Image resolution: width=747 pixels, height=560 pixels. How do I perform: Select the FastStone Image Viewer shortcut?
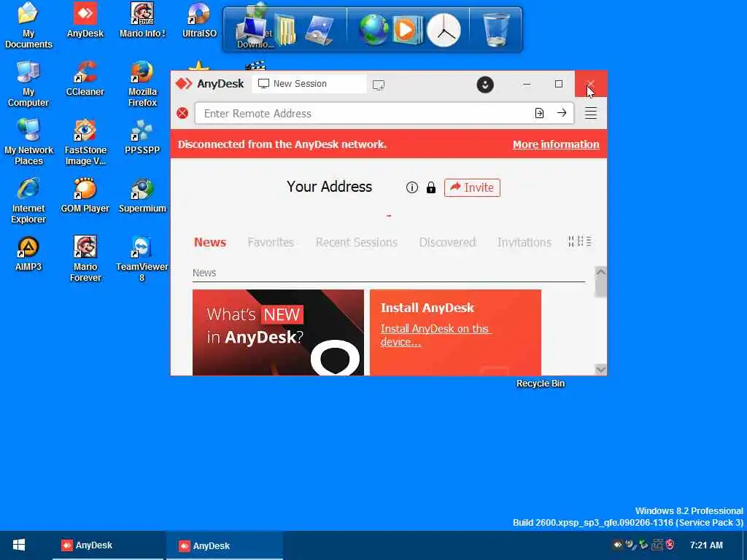[85, 142]
